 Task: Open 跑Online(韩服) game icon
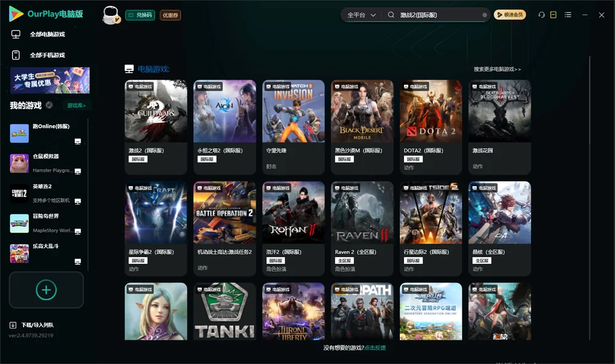coord(19,133)
